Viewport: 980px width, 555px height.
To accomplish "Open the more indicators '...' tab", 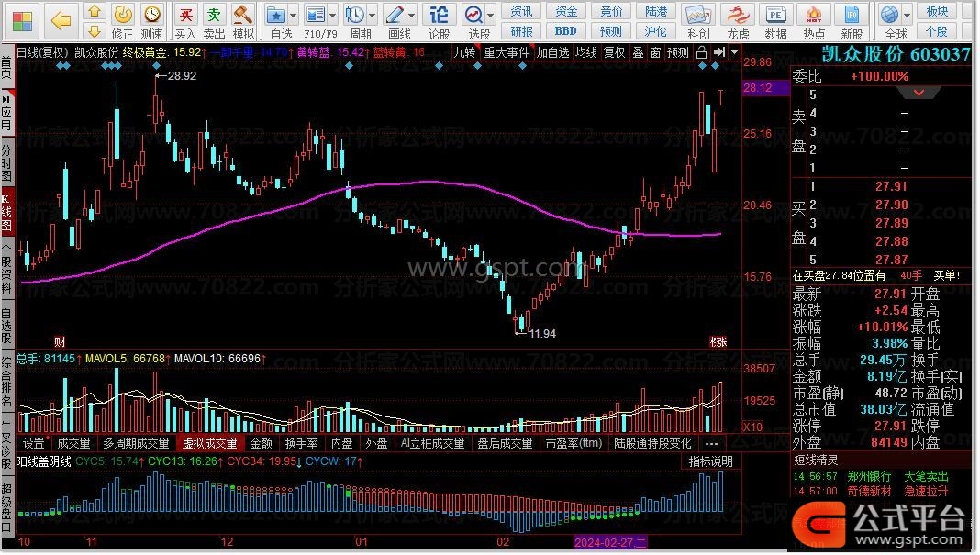I will [711, 443].
